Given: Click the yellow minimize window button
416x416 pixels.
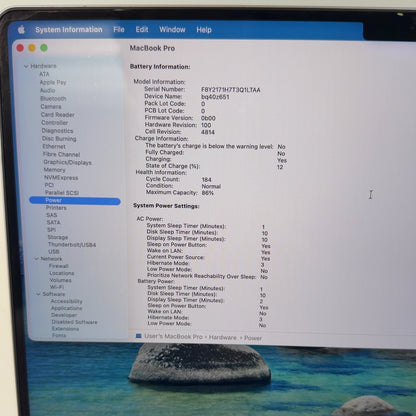Looking at the screenshot, I should (x=32, y=48).
